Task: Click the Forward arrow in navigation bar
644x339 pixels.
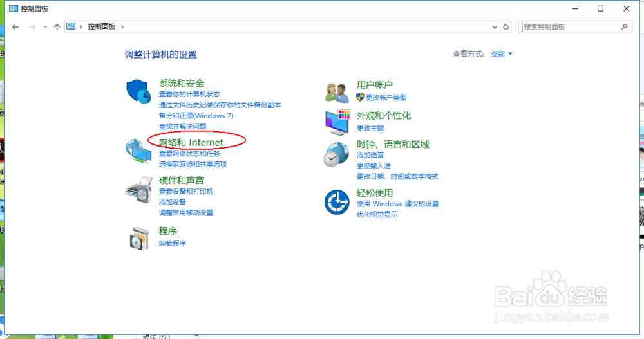Action: click(x=32, y=27)
